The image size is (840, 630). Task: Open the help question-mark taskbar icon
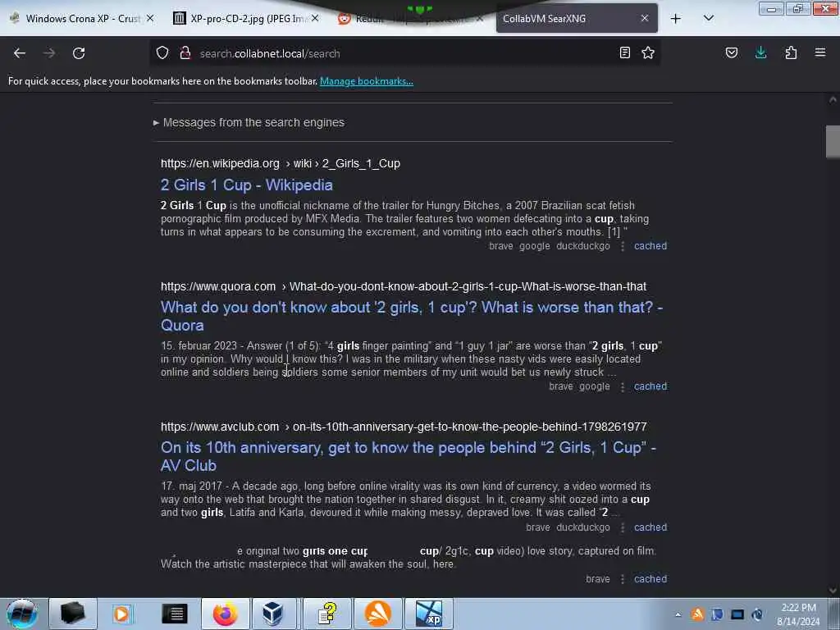pos(326,614)
